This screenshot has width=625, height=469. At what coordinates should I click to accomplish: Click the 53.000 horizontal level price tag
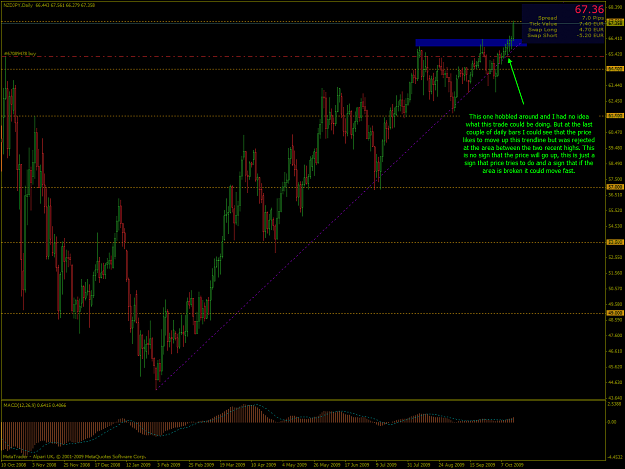tap(615, 242)
